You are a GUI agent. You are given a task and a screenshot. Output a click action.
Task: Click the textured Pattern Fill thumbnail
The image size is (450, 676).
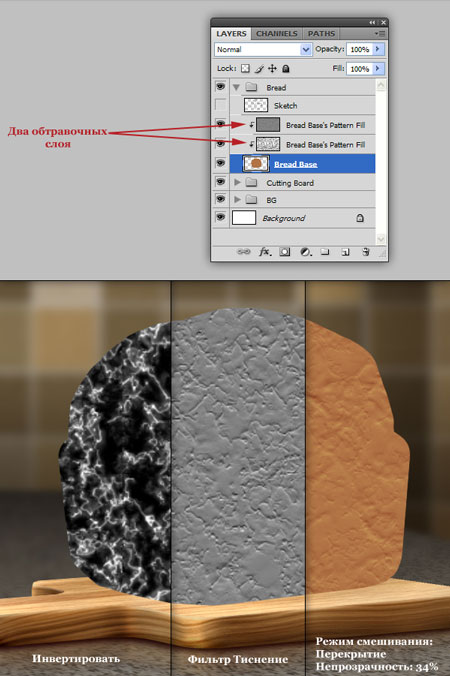[x=268, y=144]
